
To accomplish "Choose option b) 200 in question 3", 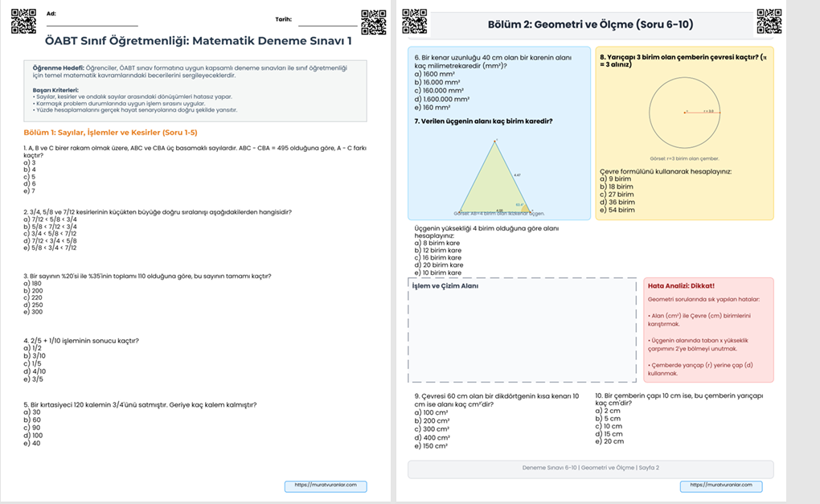I will pyautogui.click(x=32, y=291).
